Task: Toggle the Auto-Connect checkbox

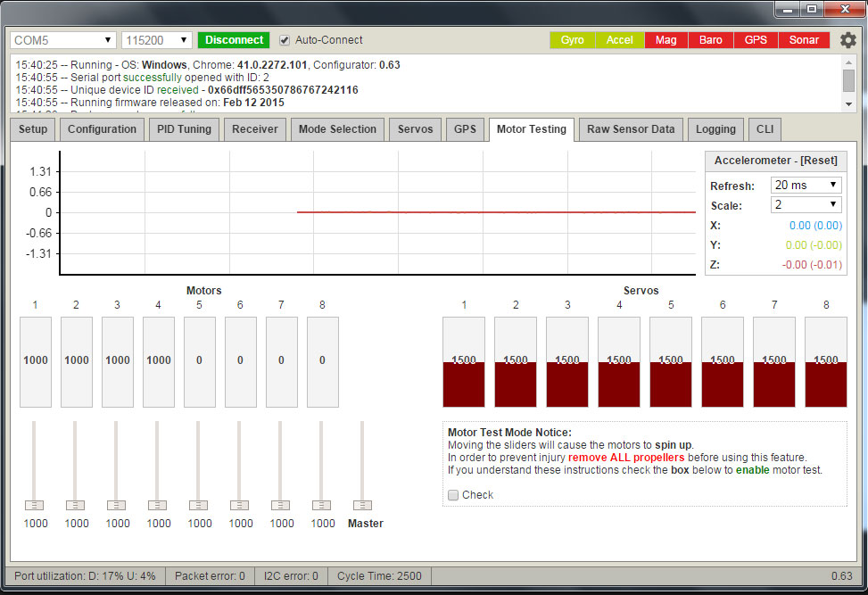Action: 285,40
